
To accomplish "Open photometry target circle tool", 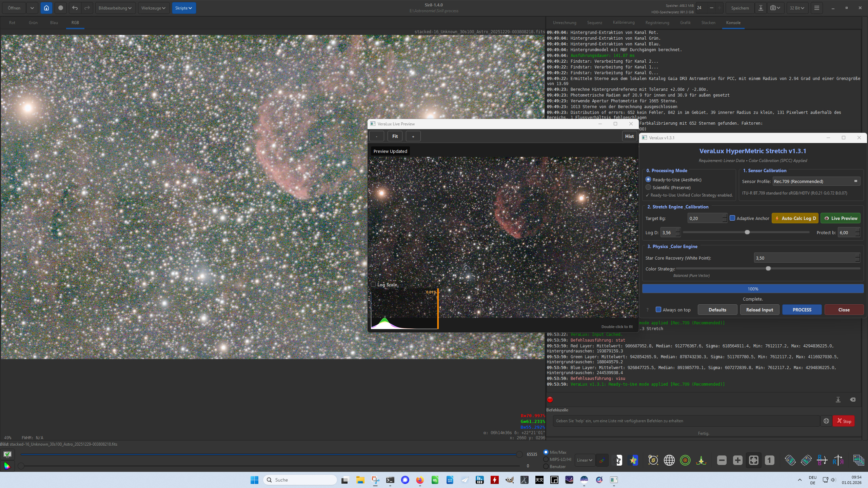I will [x=685, y=460].
